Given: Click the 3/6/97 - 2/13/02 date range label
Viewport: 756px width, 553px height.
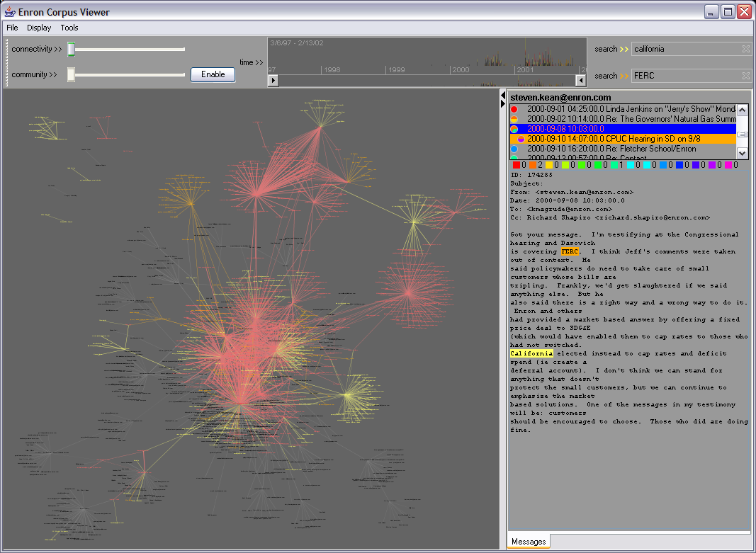Looking at the screenshot, I should pos(296,43).
